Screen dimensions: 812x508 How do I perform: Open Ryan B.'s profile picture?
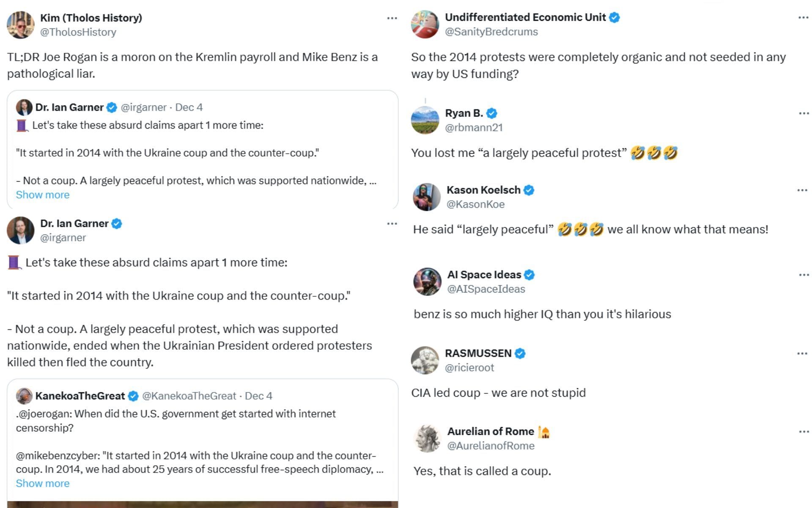[425, 120]
